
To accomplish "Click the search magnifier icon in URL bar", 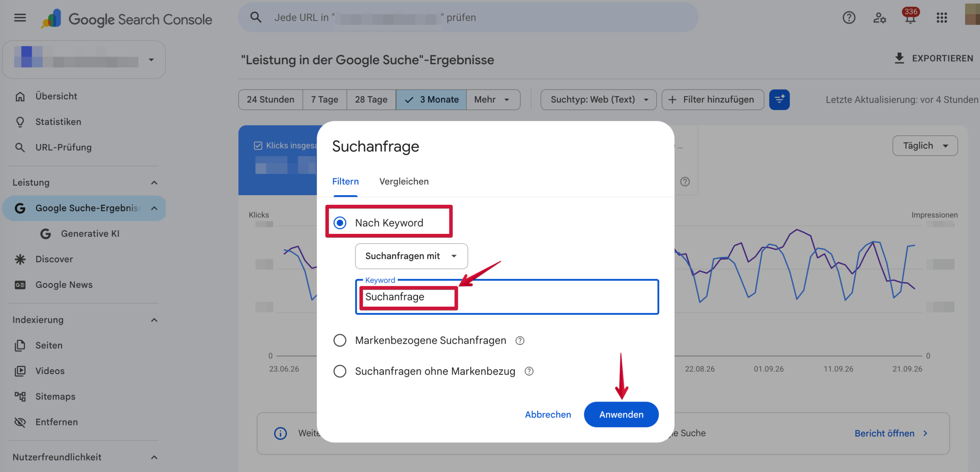I will coord(256,17).
